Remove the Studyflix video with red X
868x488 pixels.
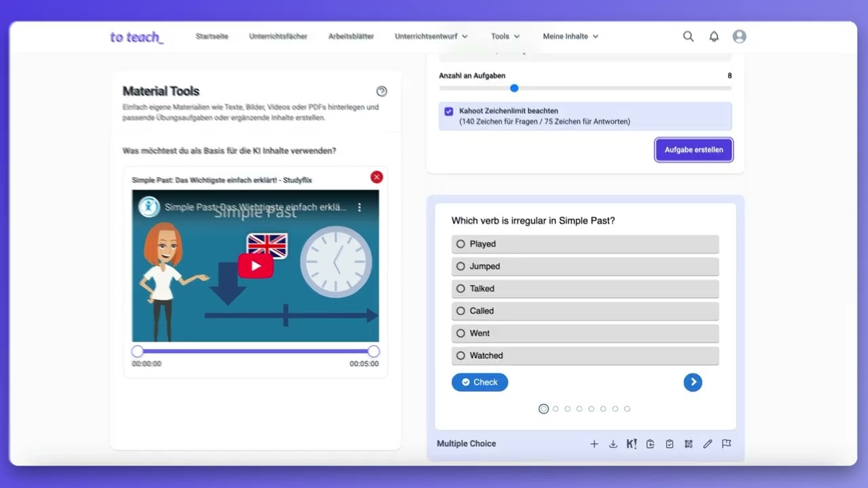[376, 177]
